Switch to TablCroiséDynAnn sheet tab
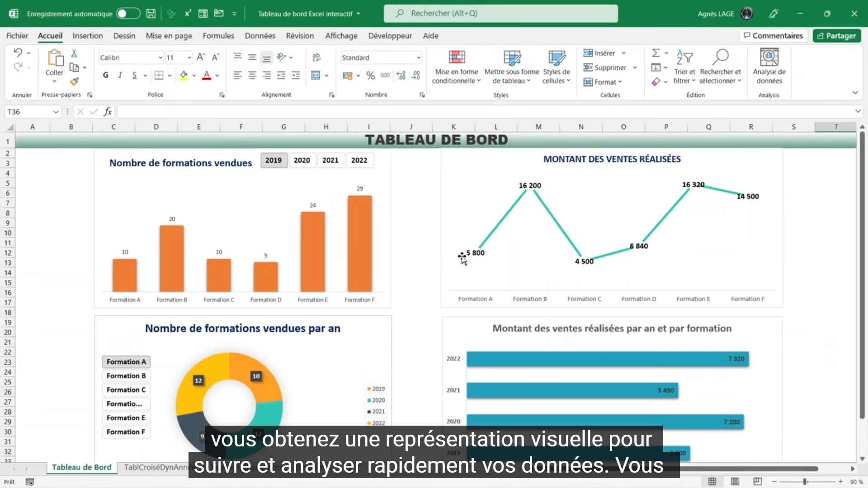This screenshot has height=488, width=868. 156,467
